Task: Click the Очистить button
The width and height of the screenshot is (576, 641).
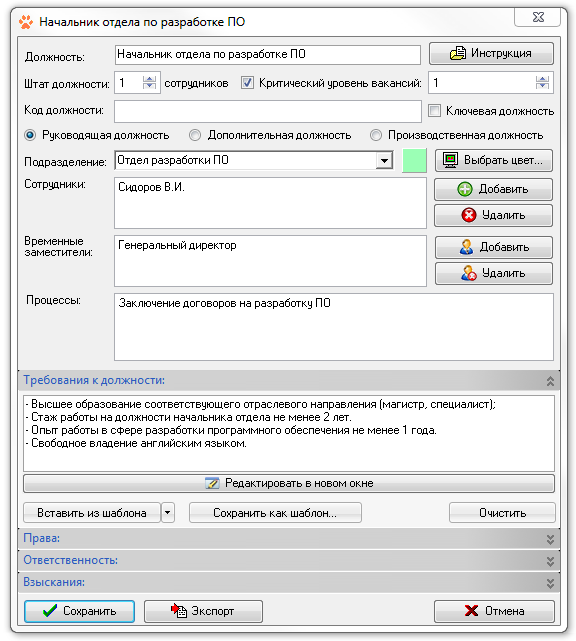Action: point(502,513)
